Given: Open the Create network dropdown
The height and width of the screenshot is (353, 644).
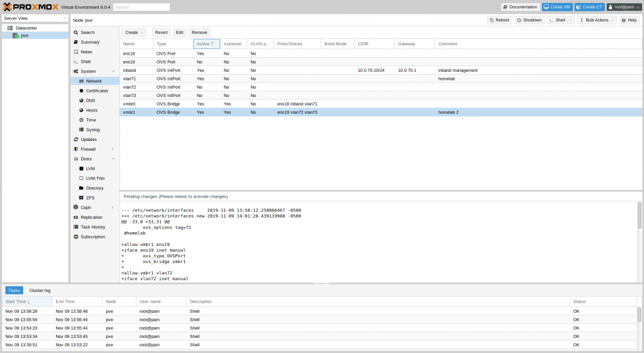Looking at the screenshot, I should tap(135, 33).
